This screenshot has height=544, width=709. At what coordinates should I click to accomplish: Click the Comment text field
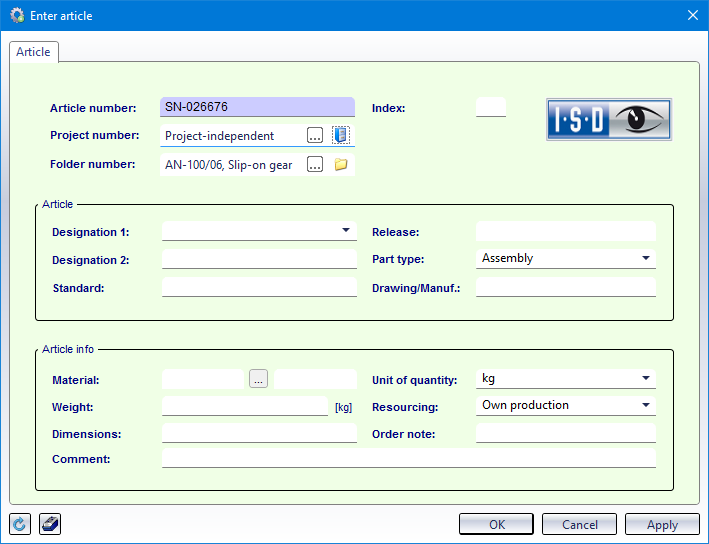click(x=408, y=458)
